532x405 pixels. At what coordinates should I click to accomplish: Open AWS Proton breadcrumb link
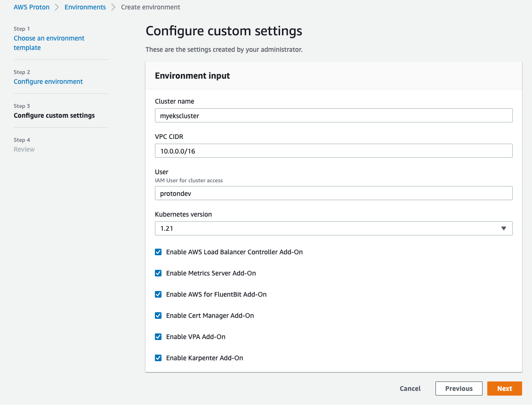tap(32, 7)
